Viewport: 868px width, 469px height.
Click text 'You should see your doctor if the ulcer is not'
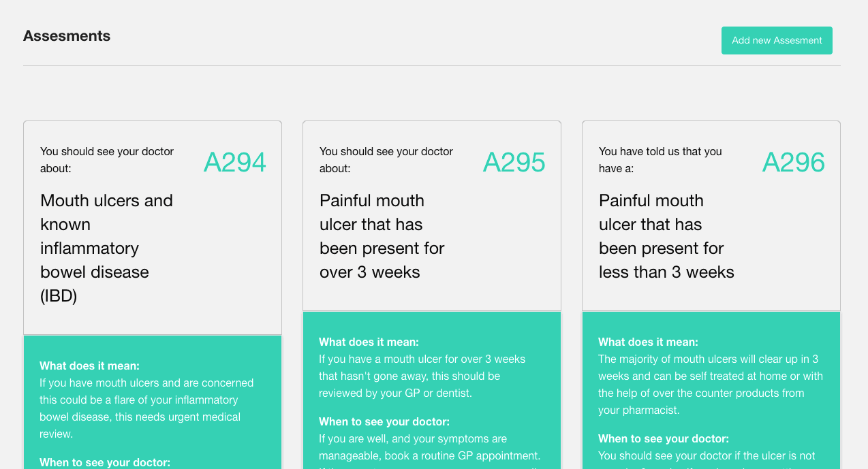pyautogui.click(x=707, y=455)
